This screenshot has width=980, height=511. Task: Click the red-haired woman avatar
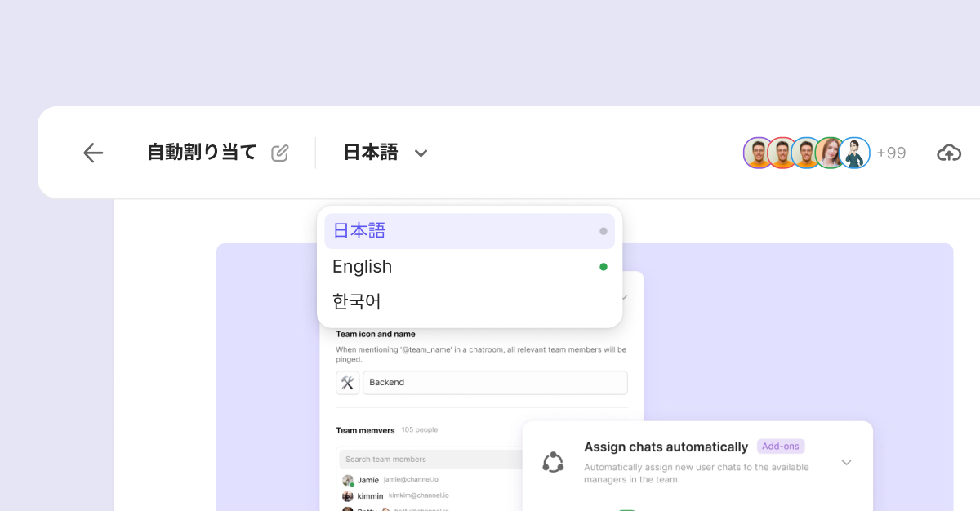(x=830, y=153)
